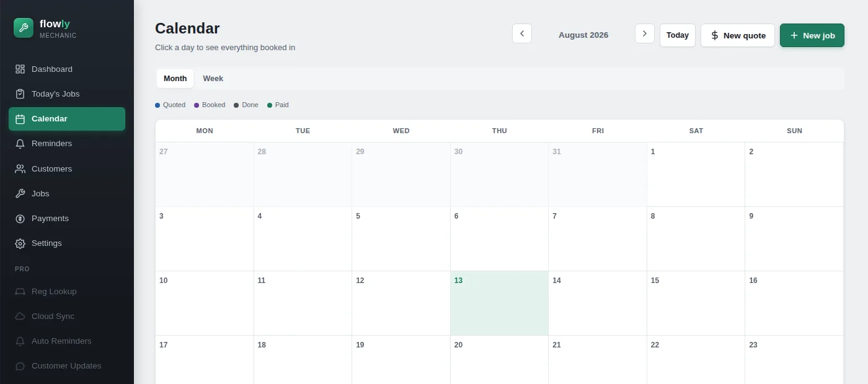Image resolution: width=868 pixels, height=384 pixels.
Task: Open Auto Reminders pro feature
Action: 67,341
